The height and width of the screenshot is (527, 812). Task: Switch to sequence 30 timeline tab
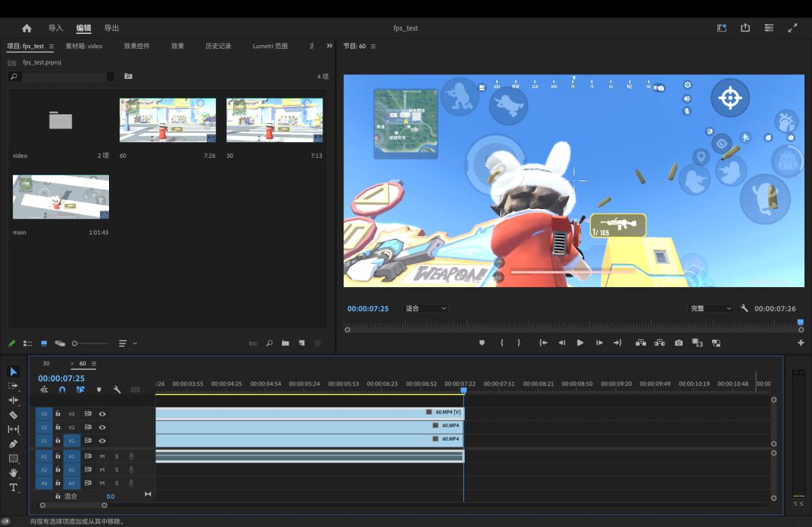click(x=46, y=364)
